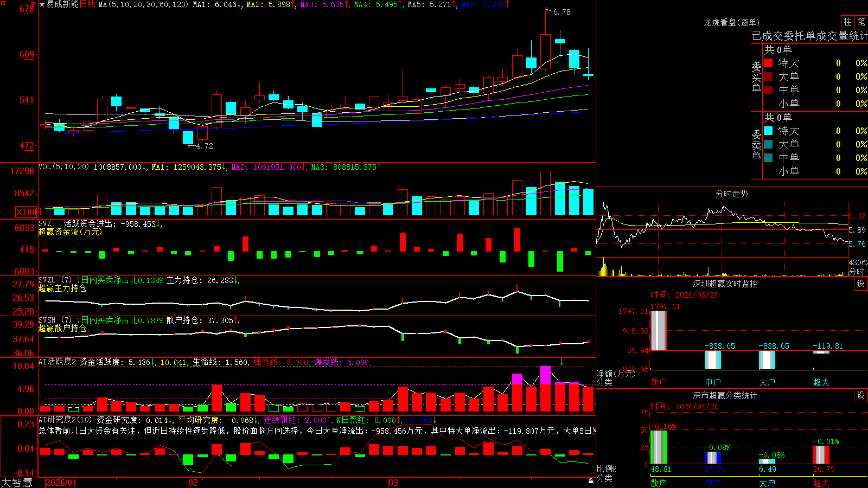Click the 超赢散户持仓 label

[x=62, y=328]
